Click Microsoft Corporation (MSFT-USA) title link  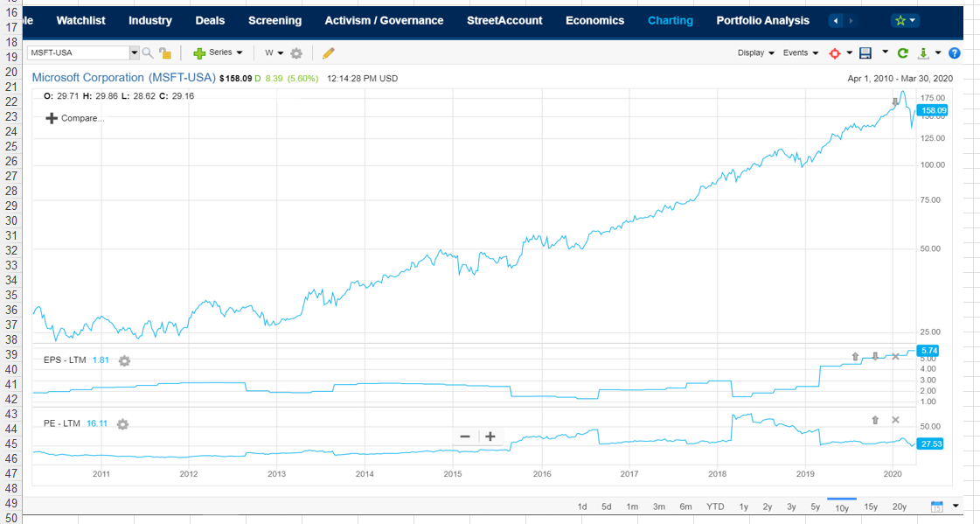124,78
